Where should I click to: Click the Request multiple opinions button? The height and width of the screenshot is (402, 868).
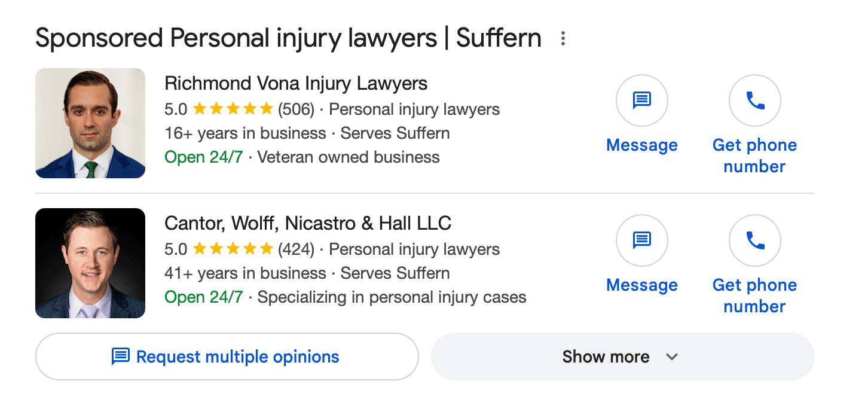[x=227, y=357]
